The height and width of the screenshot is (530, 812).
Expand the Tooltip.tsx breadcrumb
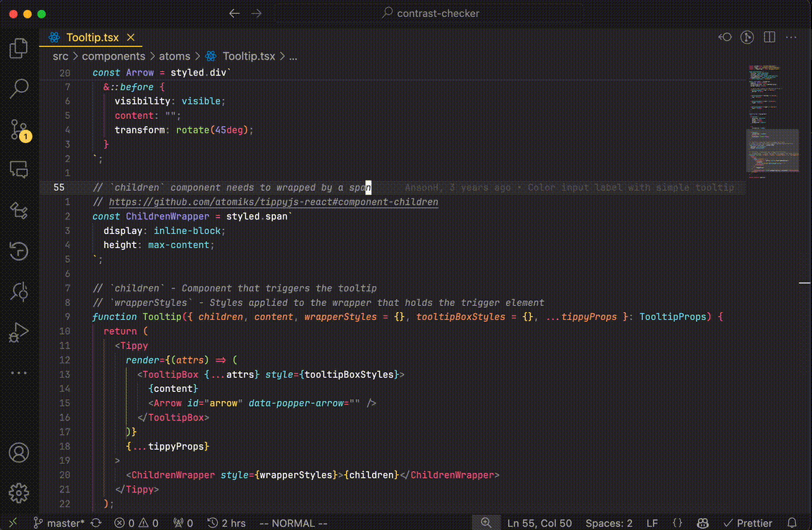pos(240,56)
